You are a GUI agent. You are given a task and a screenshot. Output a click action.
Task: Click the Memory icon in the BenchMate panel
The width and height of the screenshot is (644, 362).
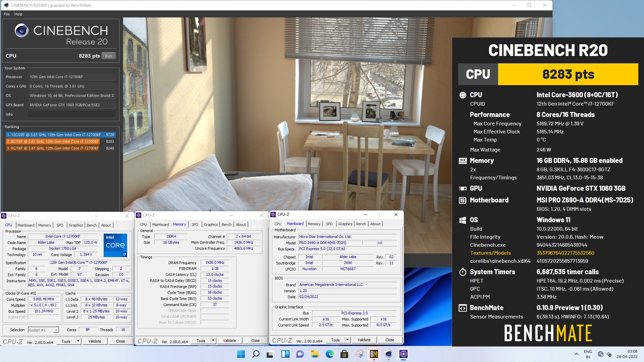(x=463, y=161)
